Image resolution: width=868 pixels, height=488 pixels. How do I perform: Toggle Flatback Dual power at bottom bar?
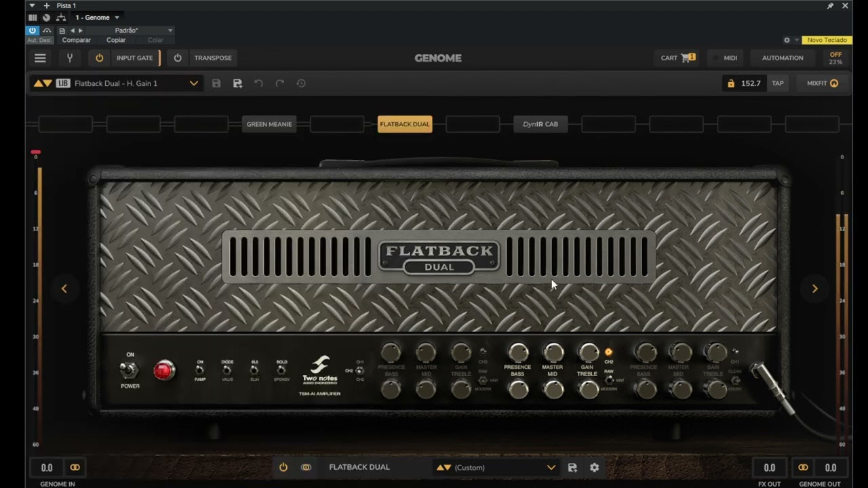pyautogui.click(x=283, y=468)
